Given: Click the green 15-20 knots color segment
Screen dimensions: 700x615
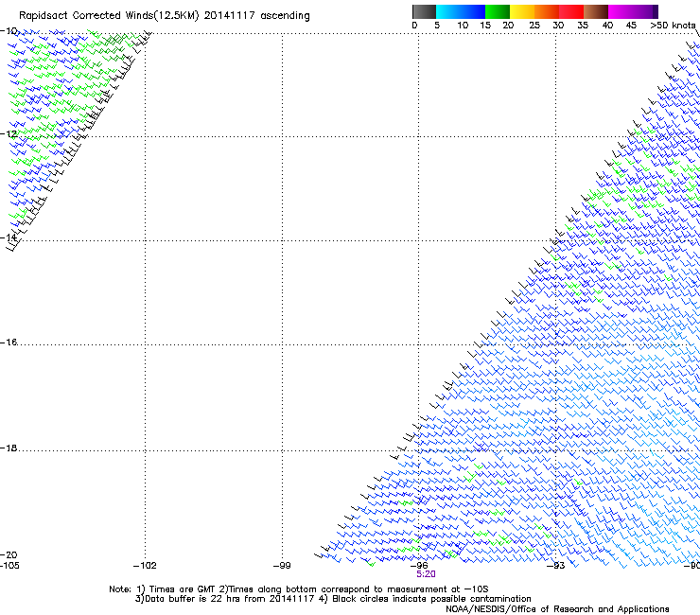Looking at the screenshot, I should 498,11.
